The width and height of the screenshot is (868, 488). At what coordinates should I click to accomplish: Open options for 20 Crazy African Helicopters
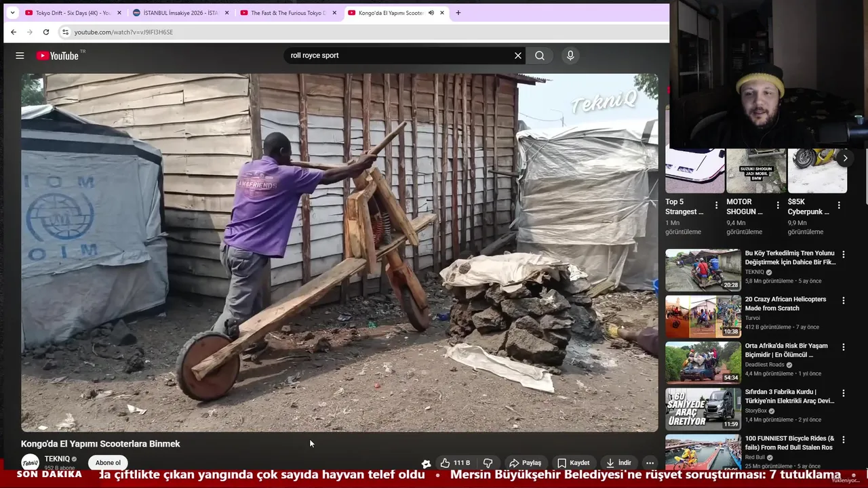844,301
